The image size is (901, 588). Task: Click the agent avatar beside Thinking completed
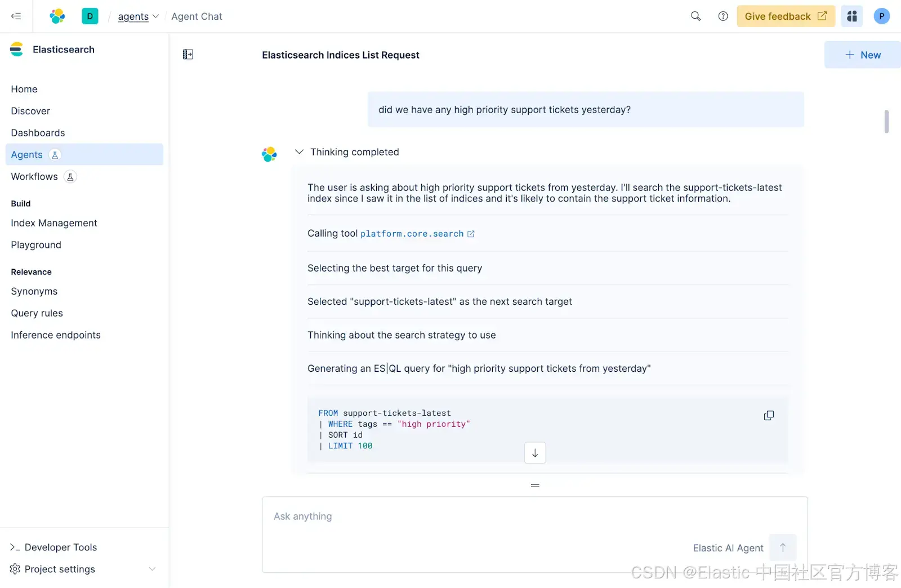(269, 154)
